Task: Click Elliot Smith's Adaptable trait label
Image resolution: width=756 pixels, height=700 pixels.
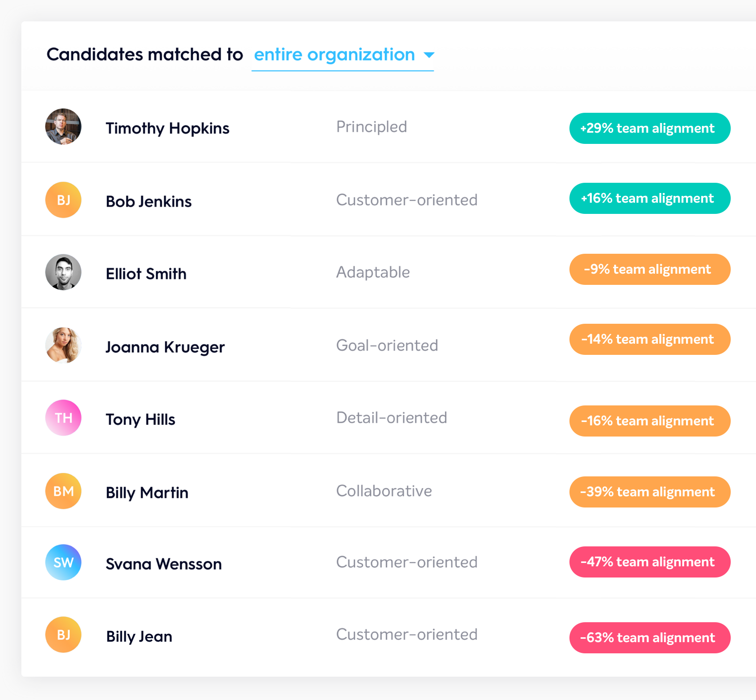Action: click(373, 272)
